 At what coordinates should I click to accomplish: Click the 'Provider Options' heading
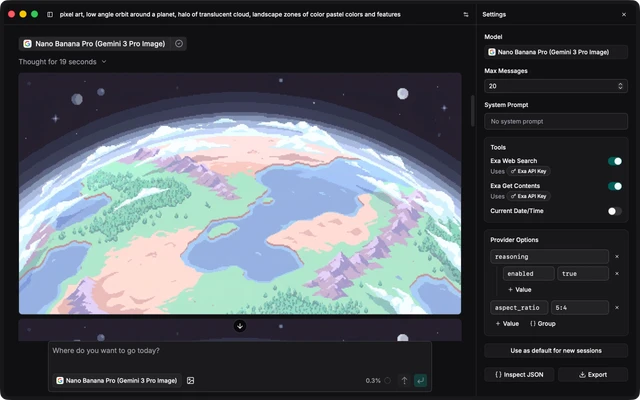pyautogui.click(x=514, y=240)
